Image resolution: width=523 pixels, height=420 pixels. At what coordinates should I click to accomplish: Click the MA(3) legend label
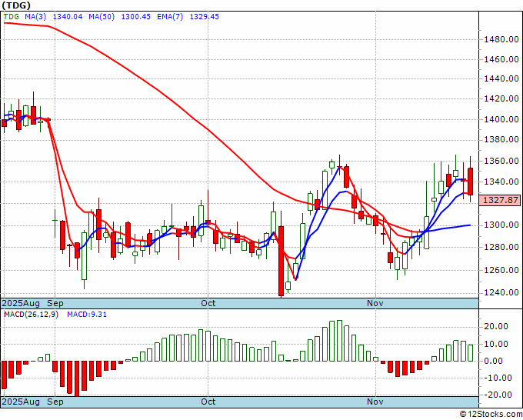click(35, 17)
